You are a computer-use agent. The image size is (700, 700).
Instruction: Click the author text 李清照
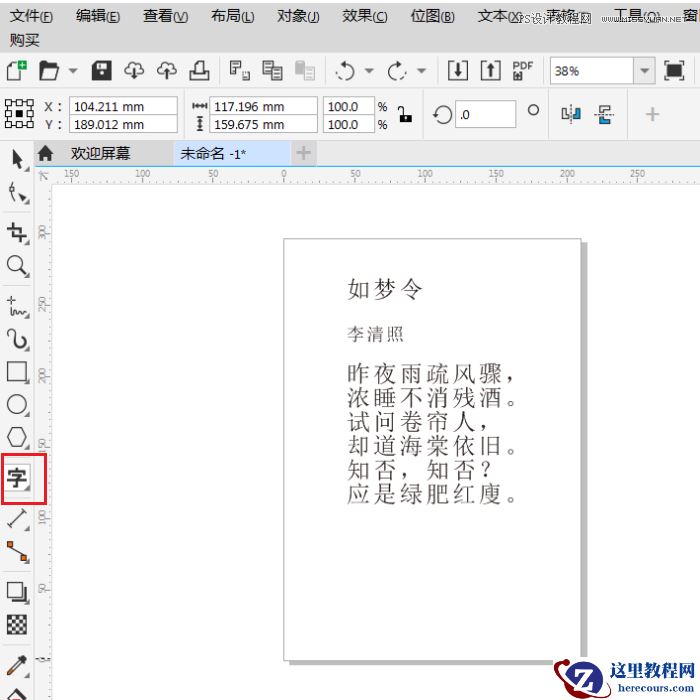(x=375, y=334)
